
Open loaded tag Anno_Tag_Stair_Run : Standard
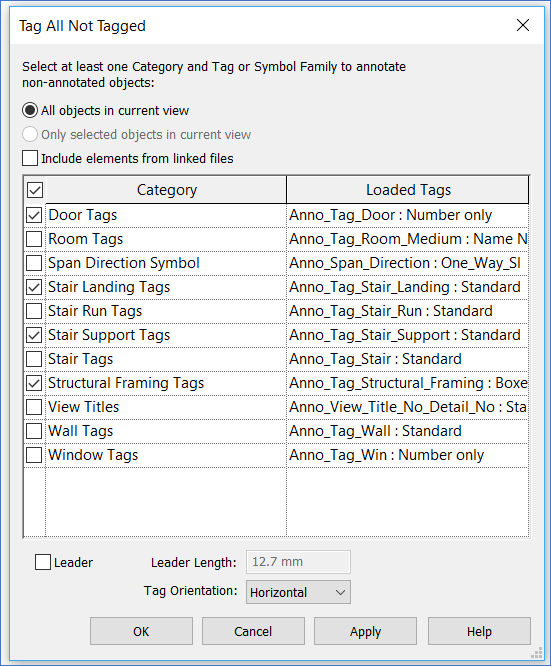(407, 311)
